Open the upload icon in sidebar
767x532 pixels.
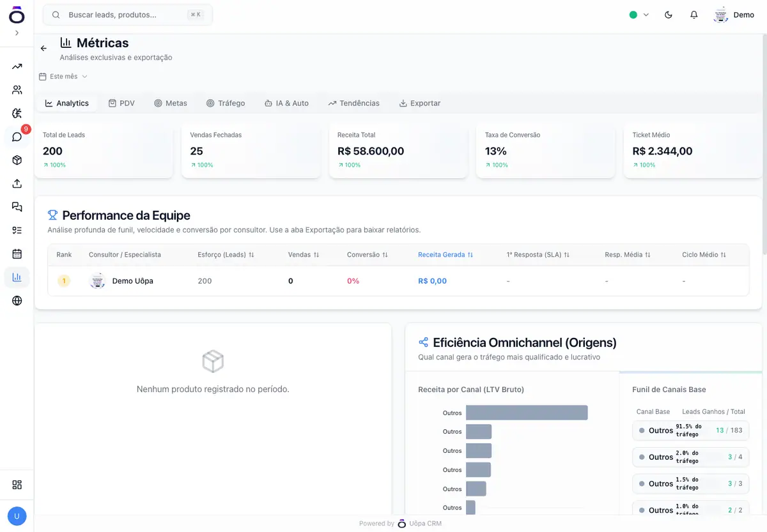click(x=17, y=183)
